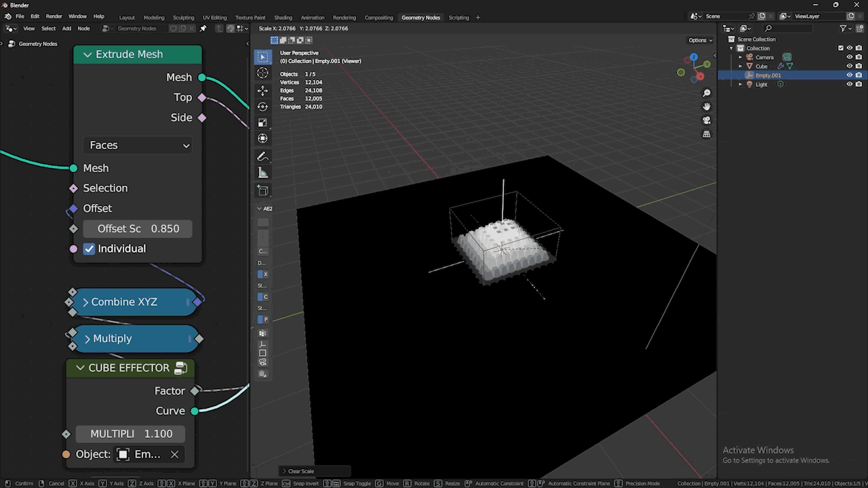Open the Faces mode dropdown in Extrude Mesh
Viewport: 868px width, 488px height.
point(138,145)
